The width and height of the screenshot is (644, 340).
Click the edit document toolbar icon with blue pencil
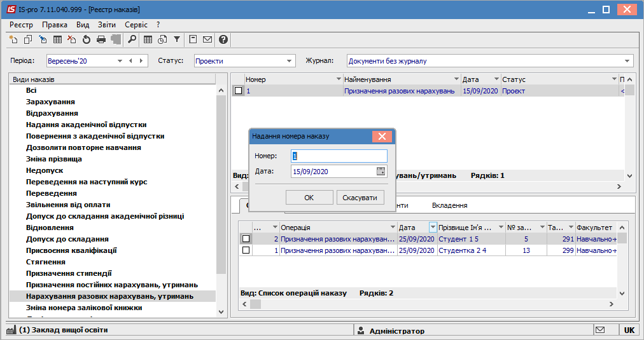click(43, 39)
